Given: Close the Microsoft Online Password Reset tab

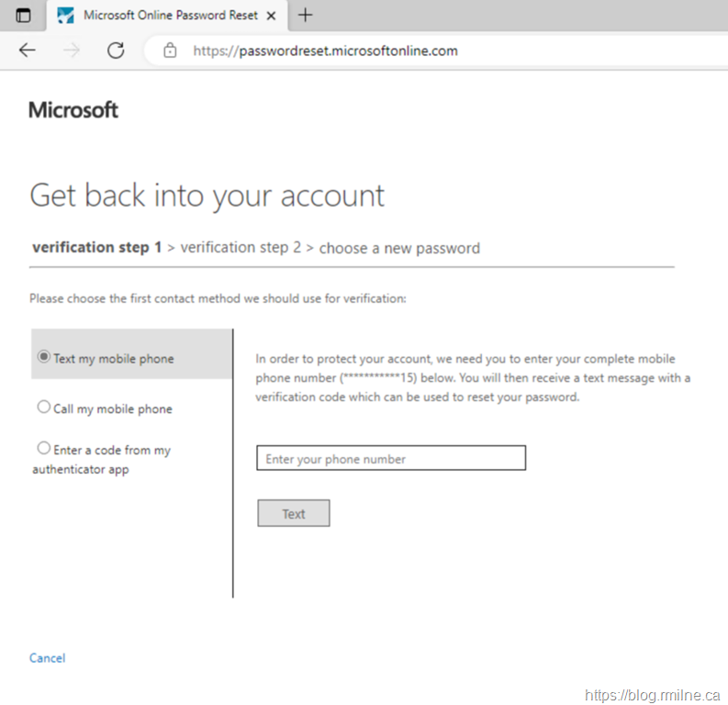Looking at the screenshot, I should 273,16.
